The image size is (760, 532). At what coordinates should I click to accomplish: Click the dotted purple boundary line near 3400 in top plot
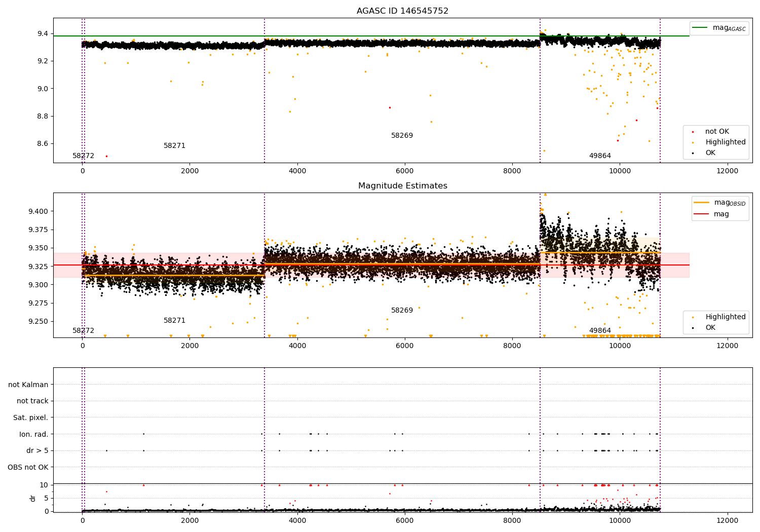264,90
